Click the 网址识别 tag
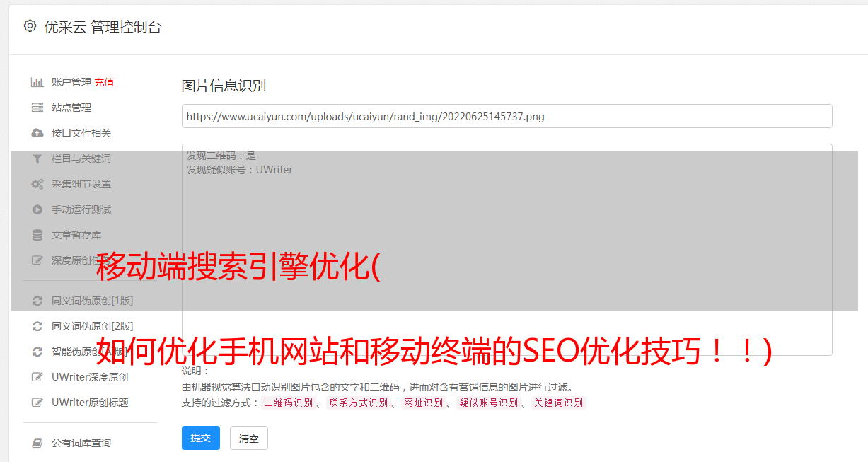The image size is (868, 462). tap(423, 403)
